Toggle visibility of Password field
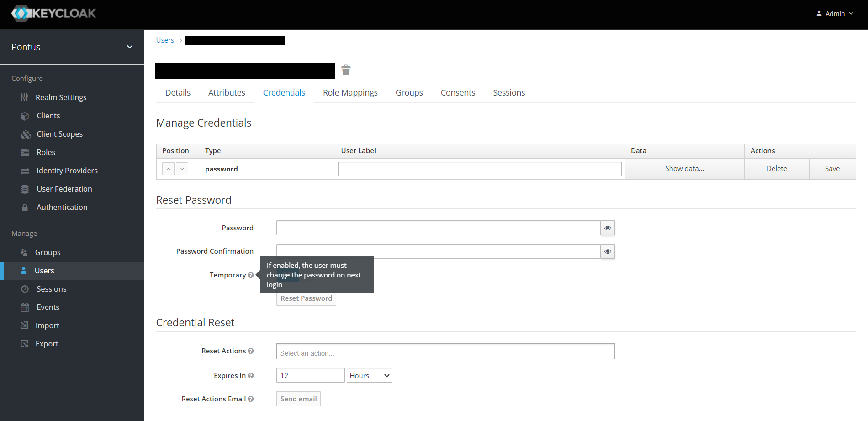The height and width of the screenshot is (421, 868). (608, 228)
